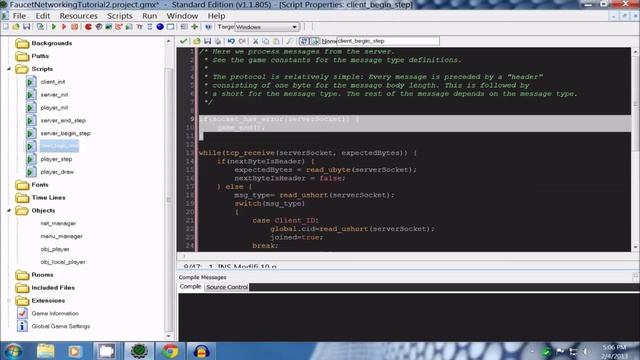Toggle line numbers button in script editor
The image size is (640, 360).
(x=304, y=41)
